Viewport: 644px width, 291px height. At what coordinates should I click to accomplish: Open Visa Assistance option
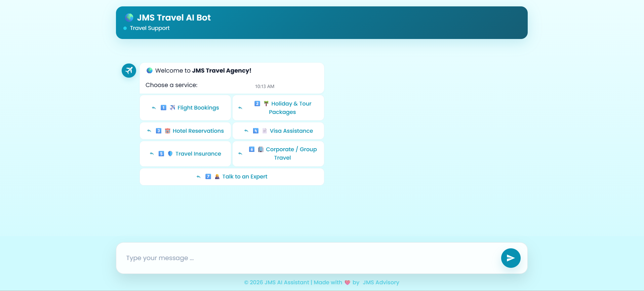click(x=291, y=131)
